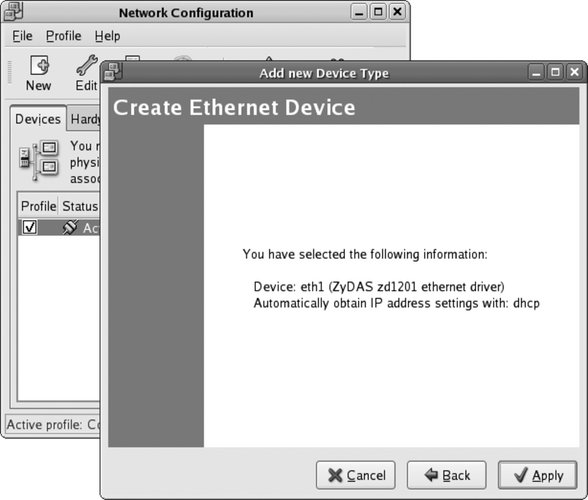Click the Profile column header

[38, 206]
